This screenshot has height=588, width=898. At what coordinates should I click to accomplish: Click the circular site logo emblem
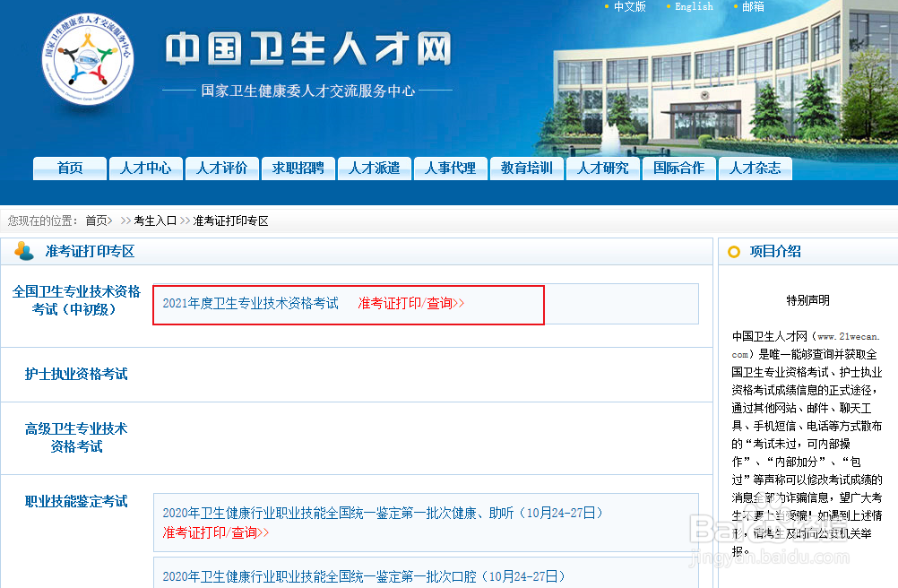click(88, 58)
